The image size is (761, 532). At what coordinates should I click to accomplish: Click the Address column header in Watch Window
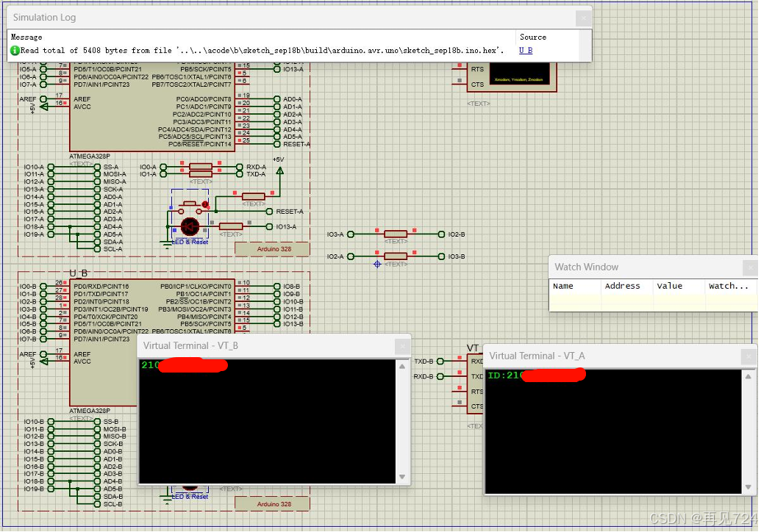(622, 286)
